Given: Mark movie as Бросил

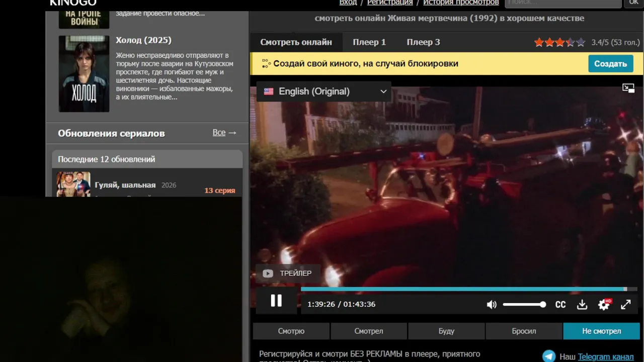Looking at the screenshot, I should click(x=524, y=331).
